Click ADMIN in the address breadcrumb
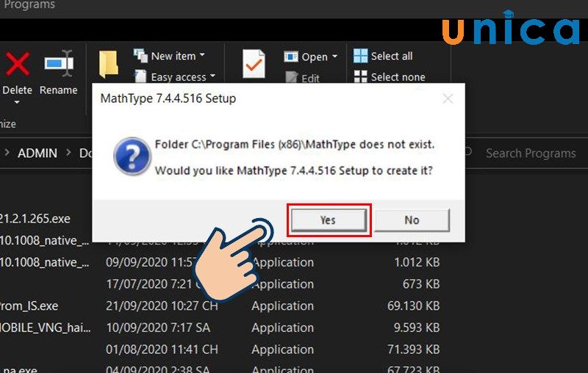The image size is (588, 373). click(37, 153)
